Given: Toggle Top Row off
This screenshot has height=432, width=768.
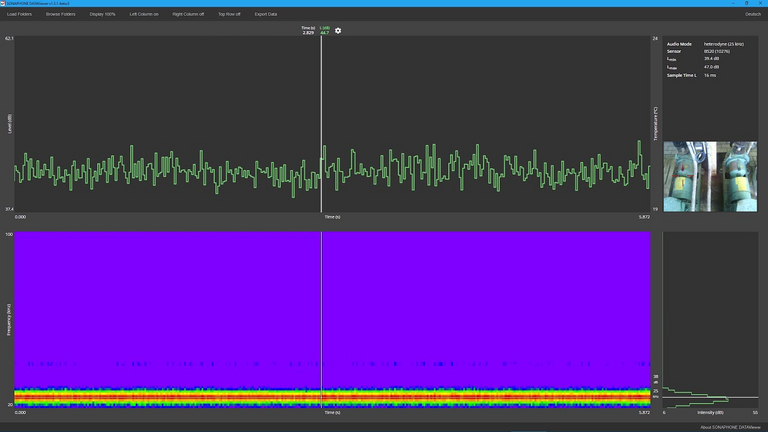Looking at the screenshot, I should click(x=229, y=14).
